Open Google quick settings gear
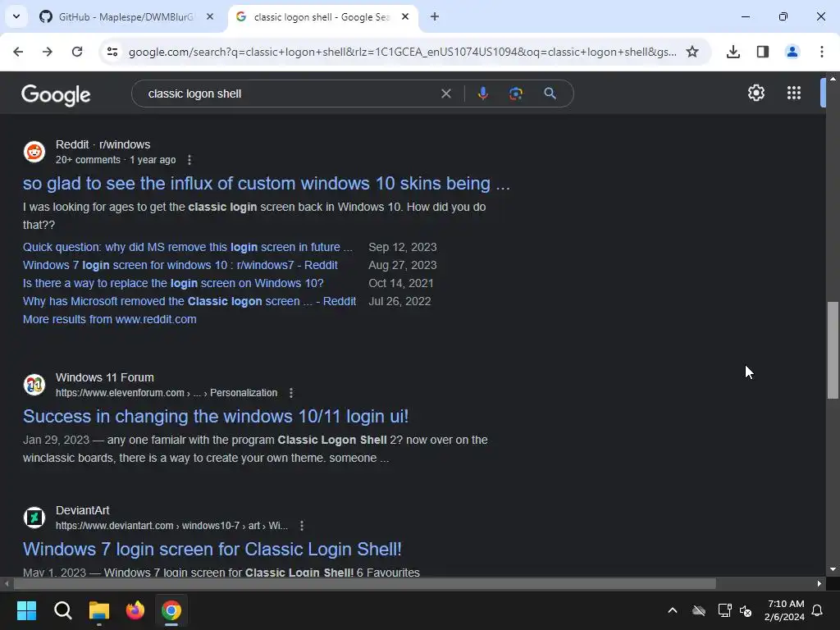840x630 pixels. pyautogui.click(x=756, y=94)
